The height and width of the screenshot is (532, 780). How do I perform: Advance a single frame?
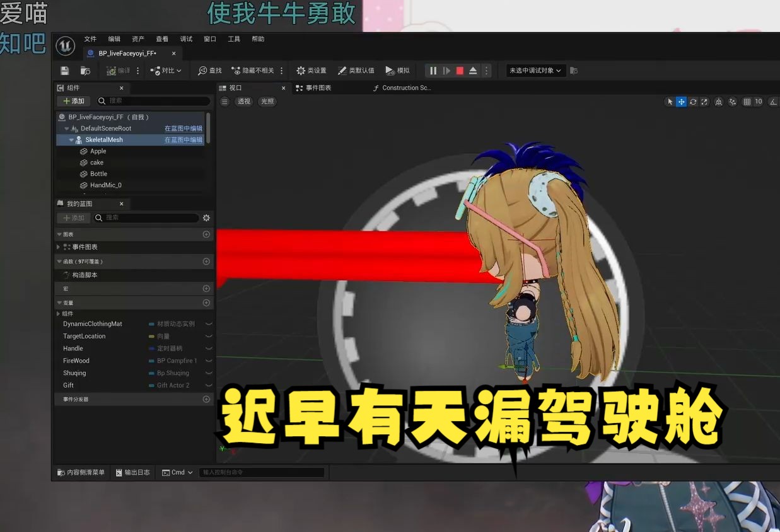tap(446, 71)
